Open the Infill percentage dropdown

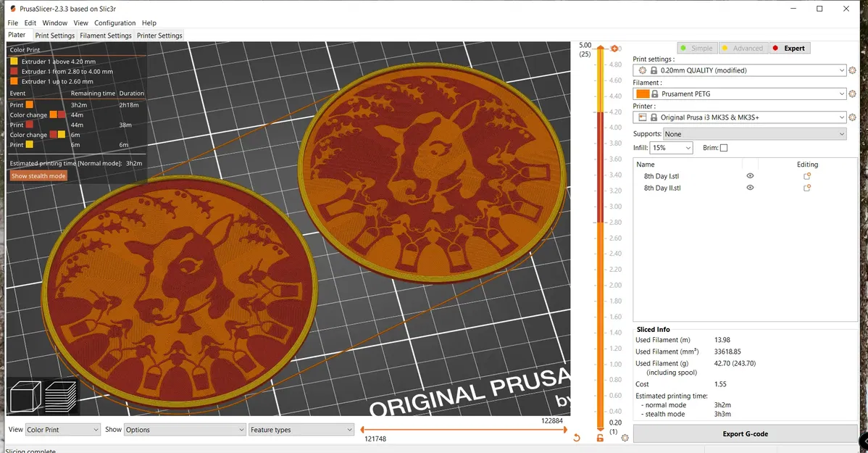pyautogui.click(x=670, y=147)
